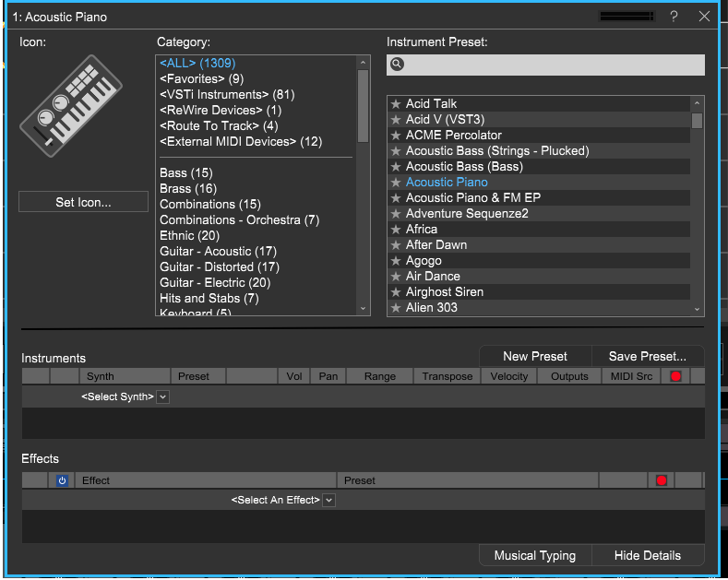The image size is (728, 580).
Task: Star the Acoustic Bass (Bass) preset
Action: pos(396,167)
